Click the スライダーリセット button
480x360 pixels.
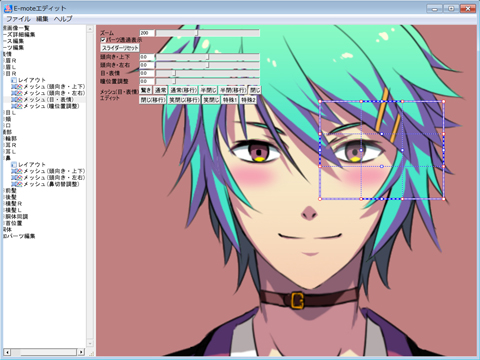coord(120,48)
